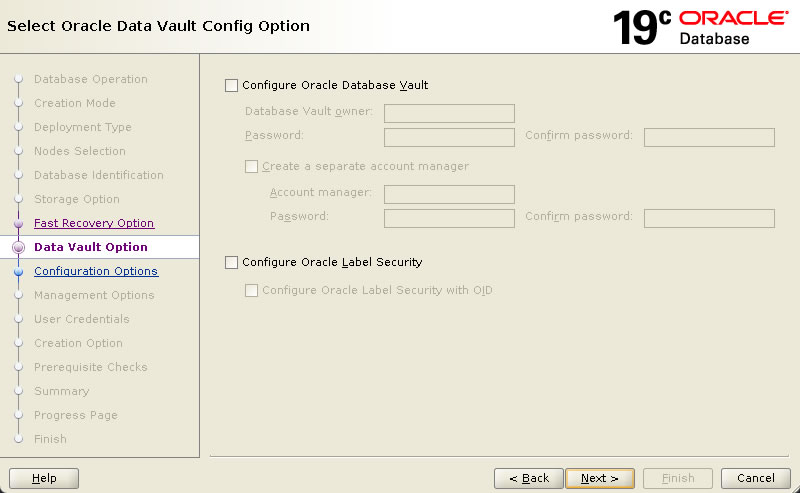Enable Configure Oracle Label Security checkbox

232,262
